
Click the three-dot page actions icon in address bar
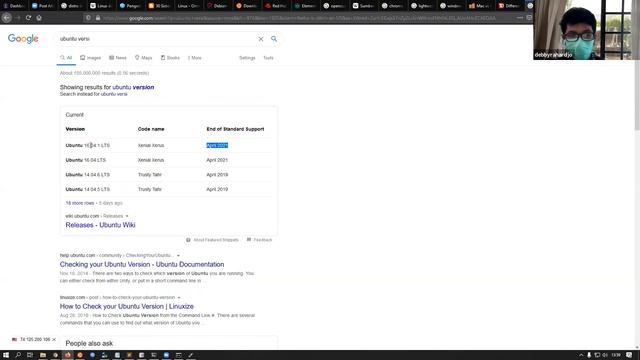[x=520, y=18]
